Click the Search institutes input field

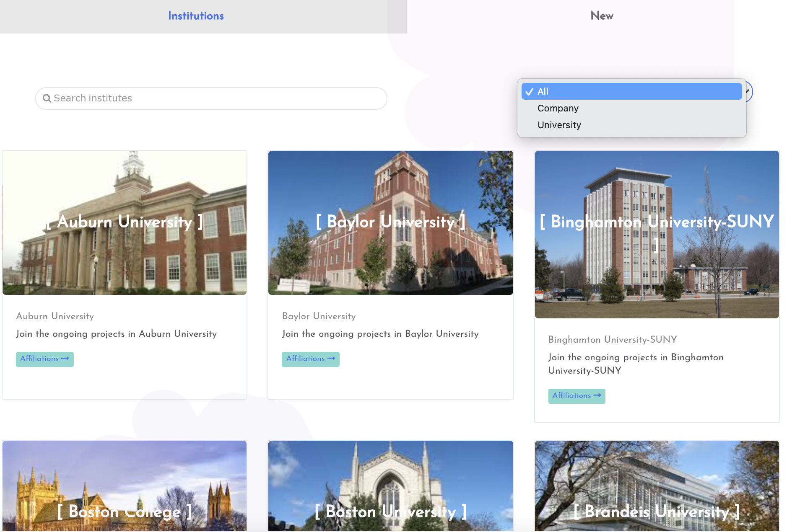(211, 98)
